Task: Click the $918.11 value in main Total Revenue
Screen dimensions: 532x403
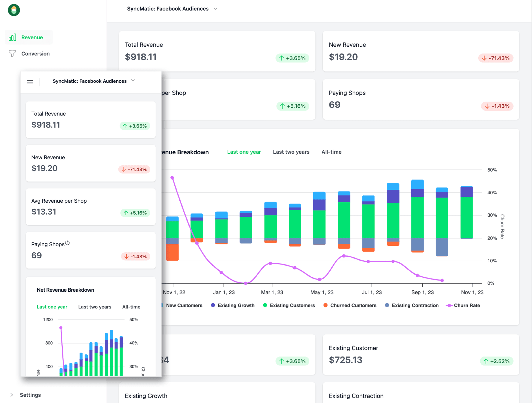Action: tap(141, 57)
